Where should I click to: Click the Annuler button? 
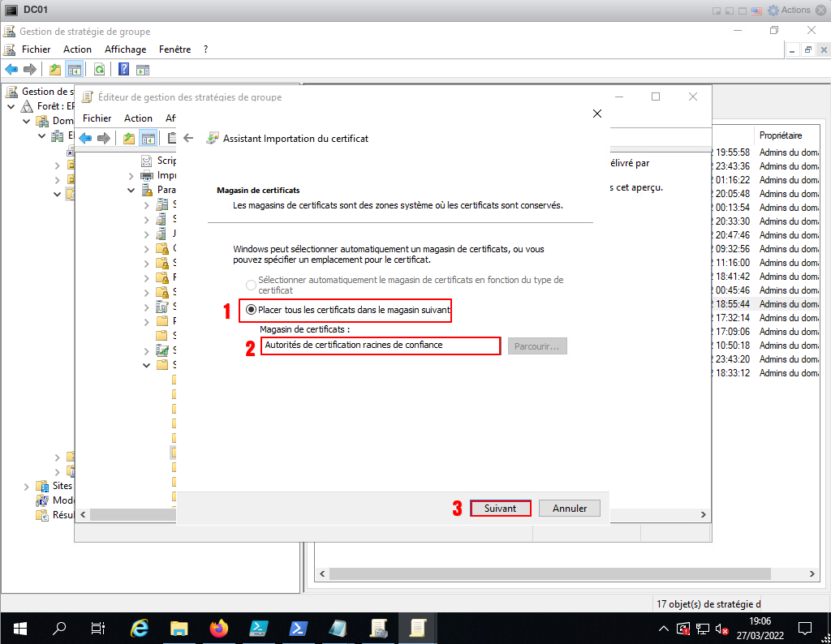(570, 509)
